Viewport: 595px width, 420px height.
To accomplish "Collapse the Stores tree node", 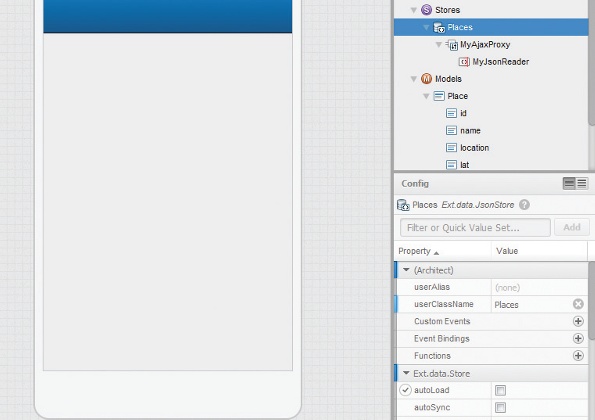I will coord(414,10).
